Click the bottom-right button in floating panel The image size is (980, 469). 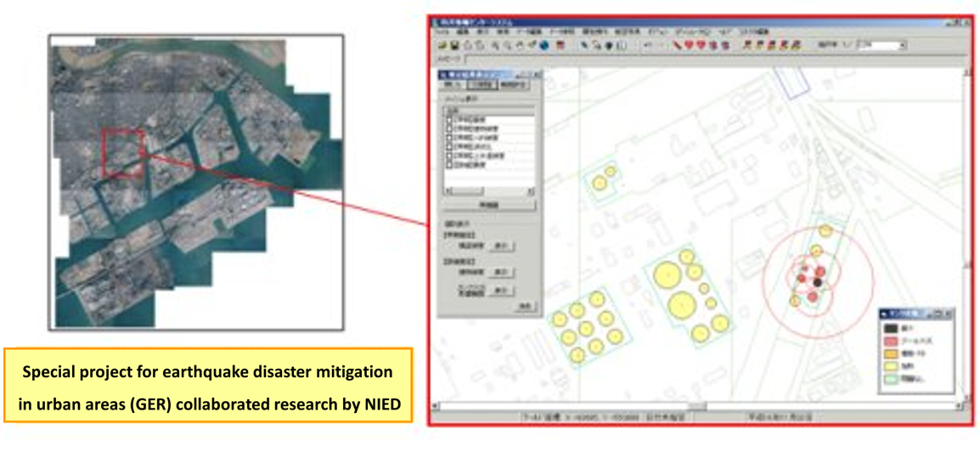point(526,306)
